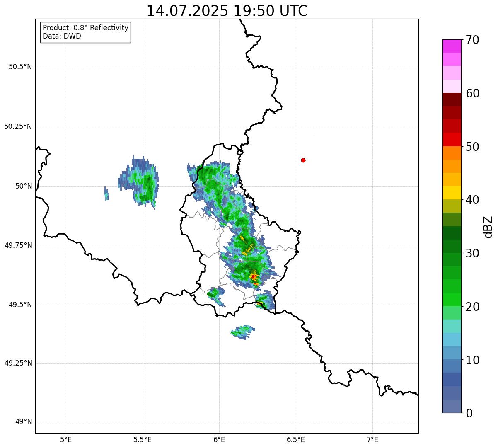
Task: Click the plot title "14.07.2025 19:50 UTC"
Action: [227, 10]
